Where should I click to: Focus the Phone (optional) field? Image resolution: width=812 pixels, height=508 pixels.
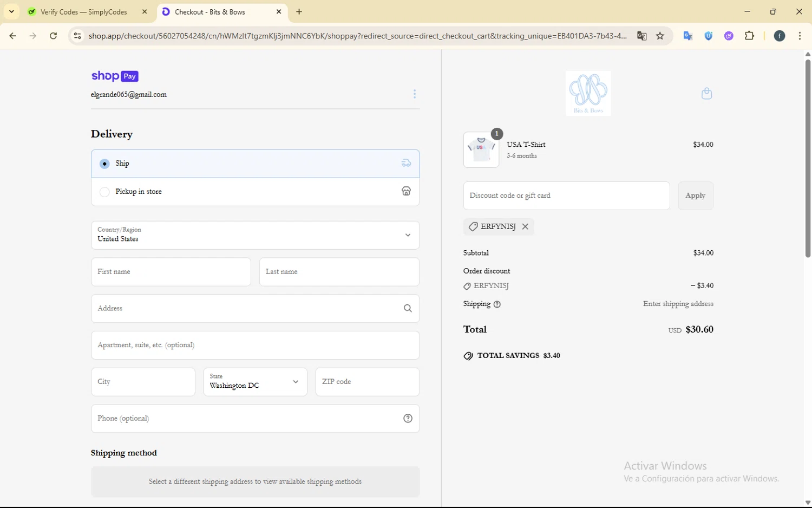point(255,418)
